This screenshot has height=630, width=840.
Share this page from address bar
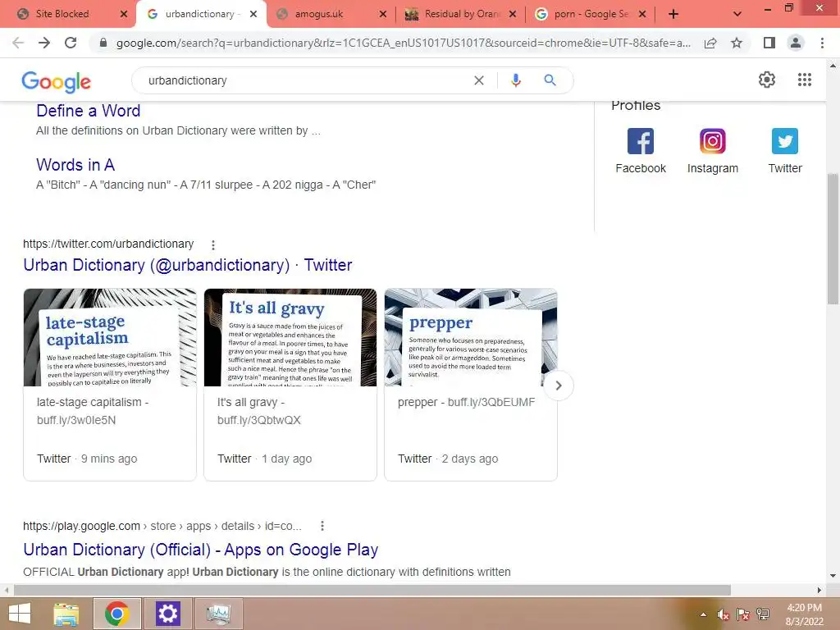[710, 43]
